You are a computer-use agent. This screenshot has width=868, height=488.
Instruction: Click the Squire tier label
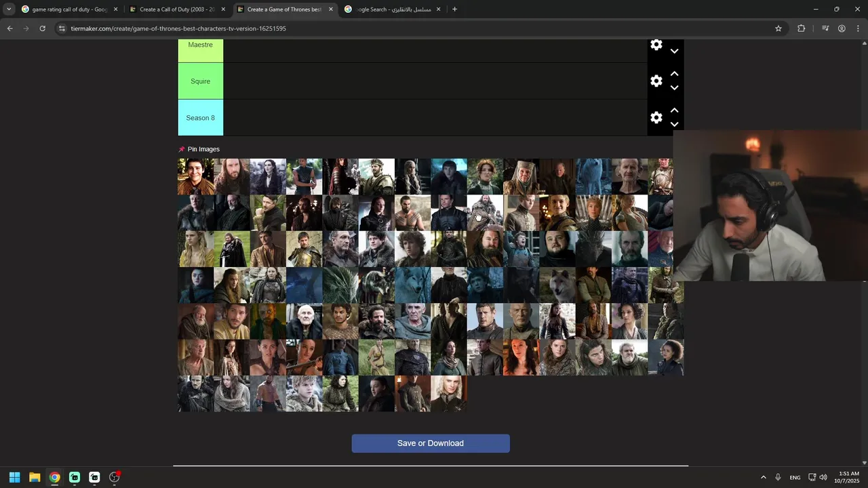(201, 81)
